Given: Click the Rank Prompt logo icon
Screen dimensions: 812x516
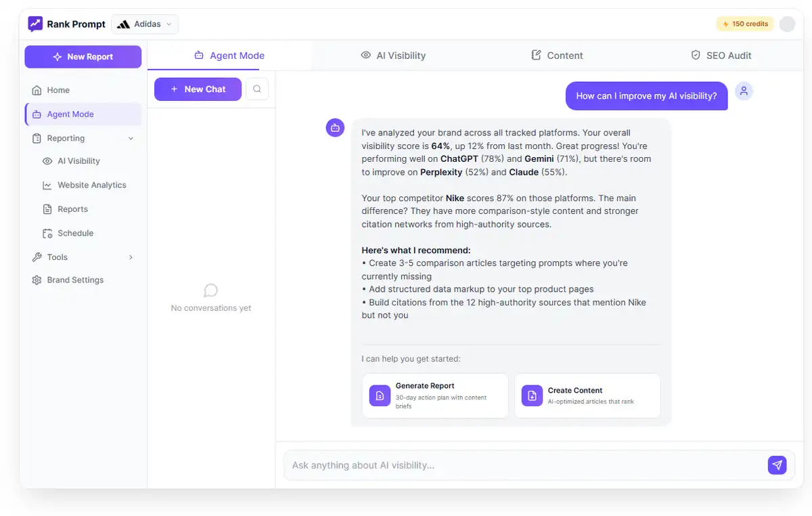Looking at the screenshot, I should coord(35,24).
